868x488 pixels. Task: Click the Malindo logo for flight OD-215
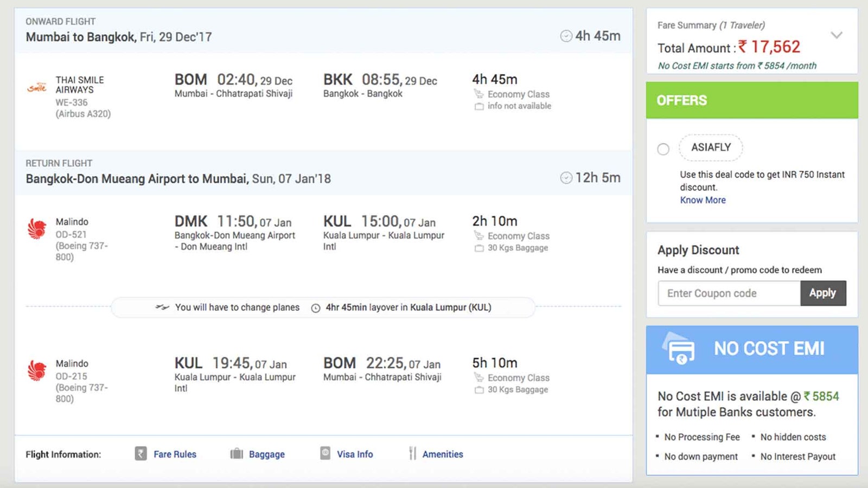(37, 370)
